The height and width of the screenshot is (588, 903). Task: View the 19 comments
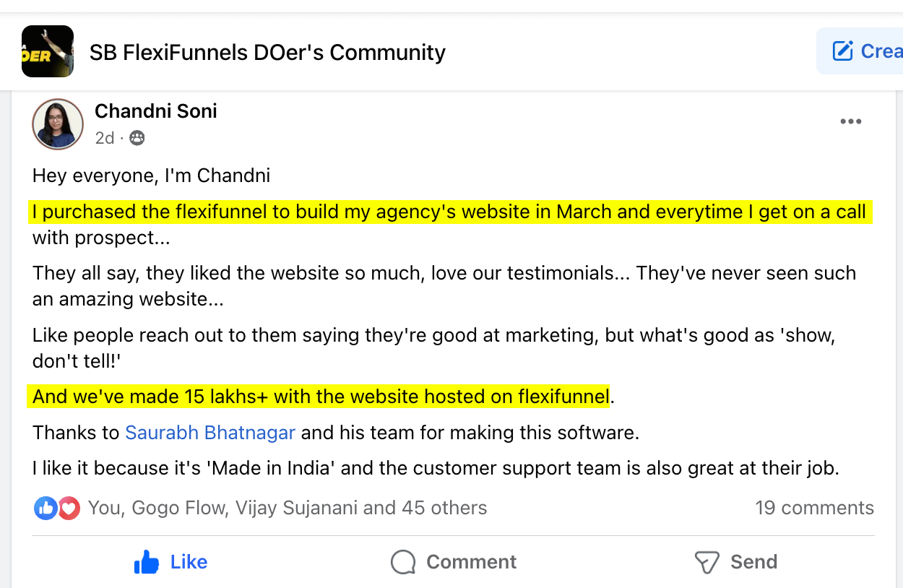pyautogui.click(x=814, y=508)
